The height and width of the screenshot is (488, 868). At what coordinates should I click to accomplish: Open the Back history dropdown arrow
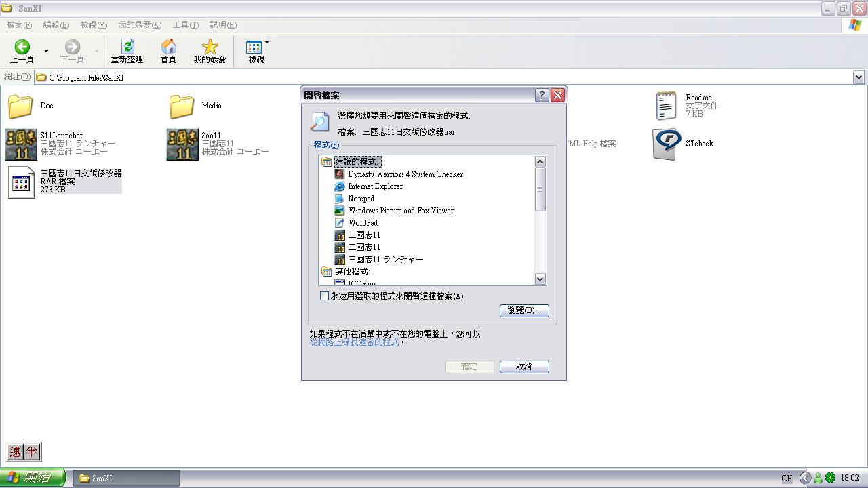[46, 51]
